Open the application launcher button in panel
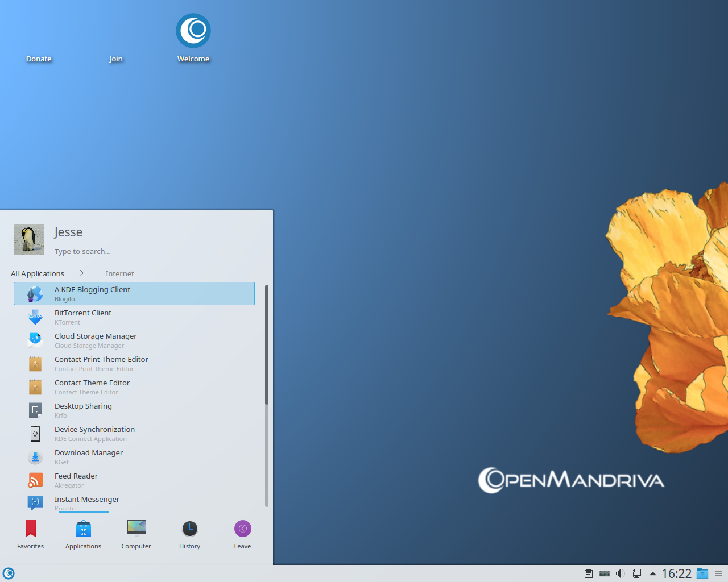Image resolution: width=728 pixels, height=582 pixels. [9, 573]
